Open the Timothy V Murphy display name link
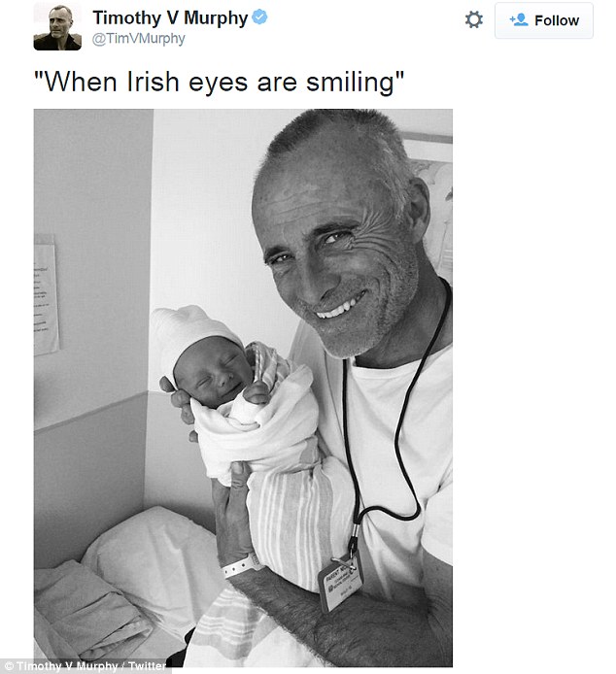 [171, 17]
